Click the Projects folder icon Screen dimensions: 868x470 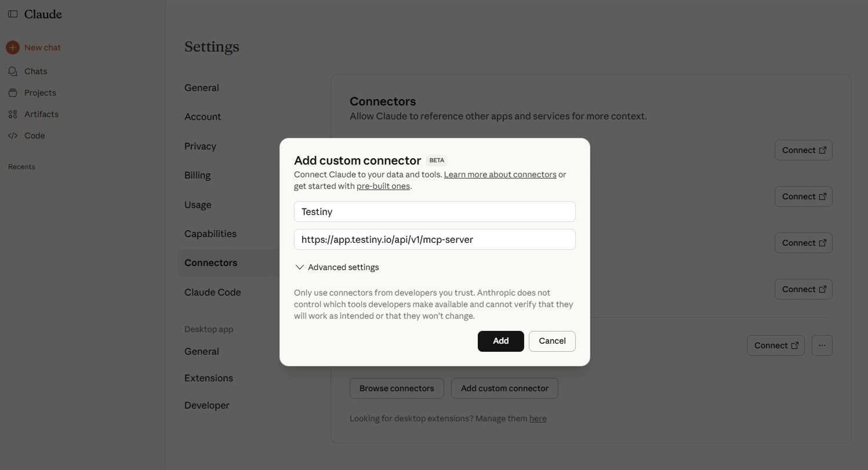coord(13,93)
